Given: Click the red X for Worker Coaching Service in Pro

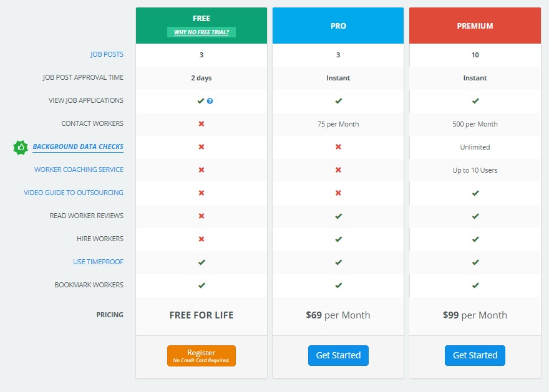Looking at the screenshot, I should tap(338, 170).
